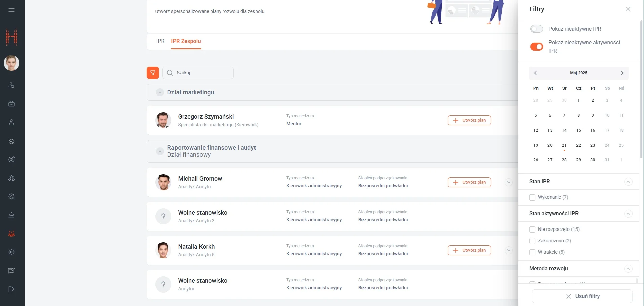
Task: Click the logout icon in sidebar
Action: click(11, 289)
